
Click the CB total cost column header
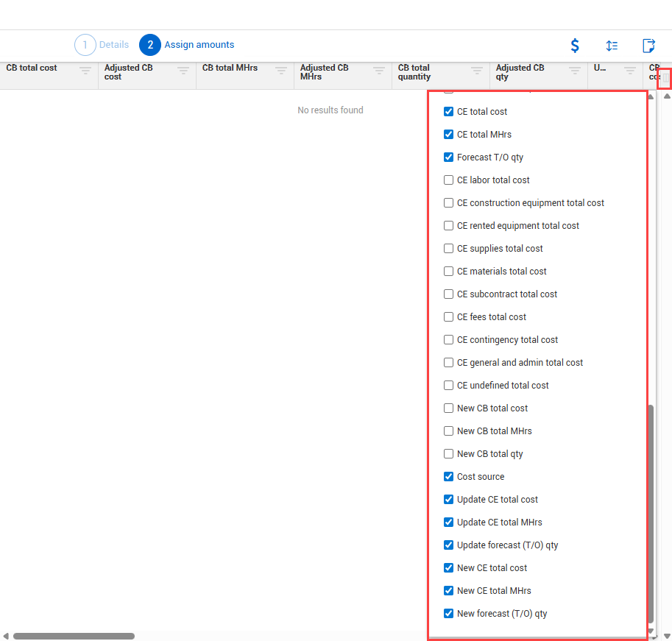32,68
